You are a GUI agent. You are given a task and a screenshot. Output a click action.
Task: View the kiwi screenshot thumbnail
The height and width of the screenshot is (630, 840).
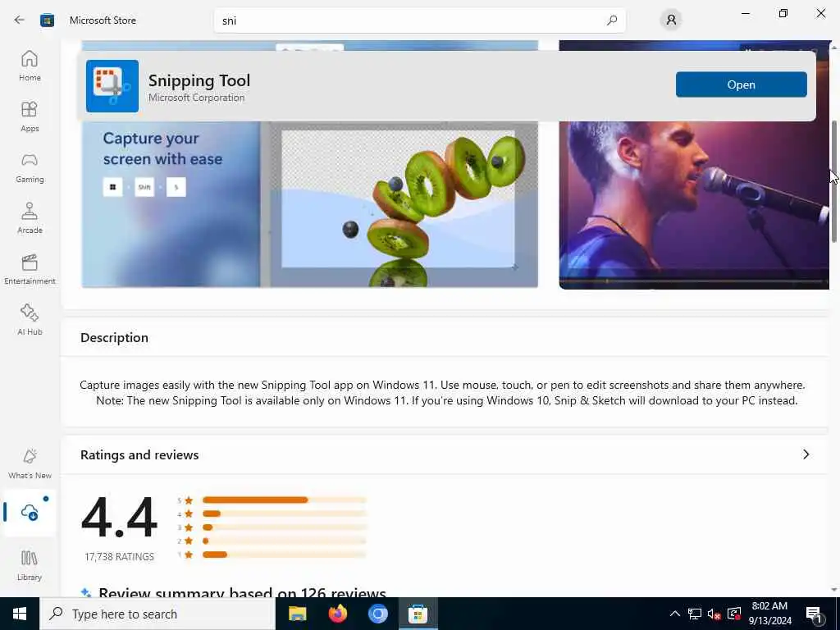pos(309,204)
